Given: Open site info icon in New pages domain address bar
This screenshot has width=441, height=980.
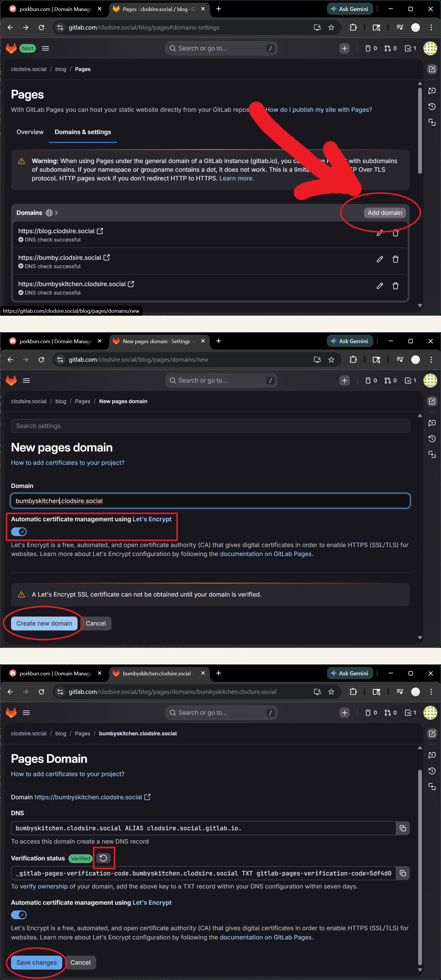Looking at the screenshot, I should (x=60, y=359).
